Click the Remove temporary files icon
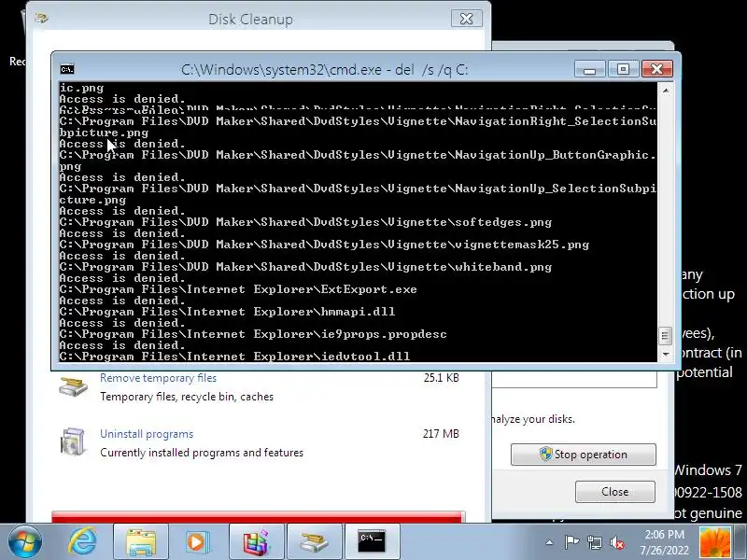Viewport: 747px width, 560px height. click(73, 386)
